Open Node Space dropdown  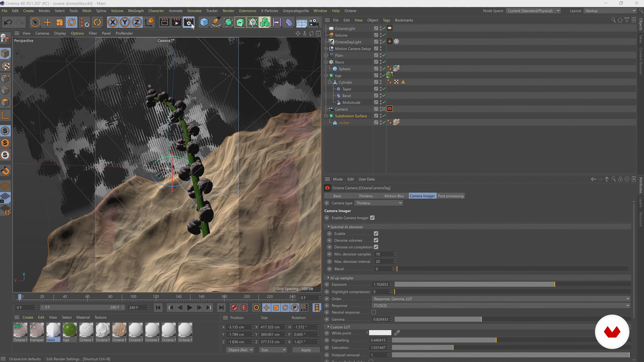533,11
